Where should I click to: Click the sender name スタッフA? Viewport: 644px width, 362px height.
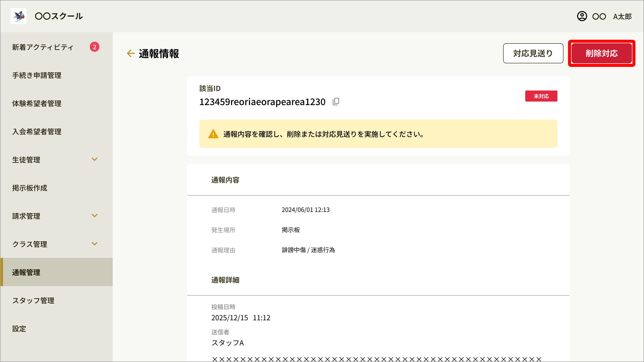coord(228,343)
